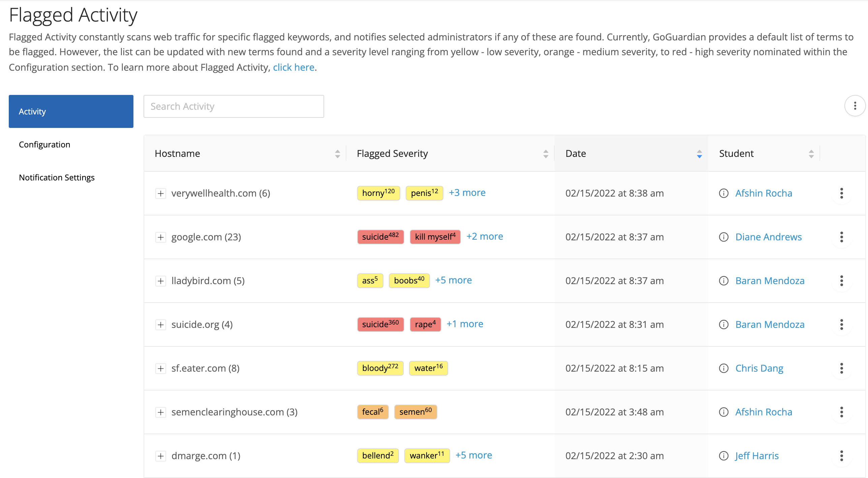Toggle Date column sort order

pyautogui.click(x=699, y=154)
